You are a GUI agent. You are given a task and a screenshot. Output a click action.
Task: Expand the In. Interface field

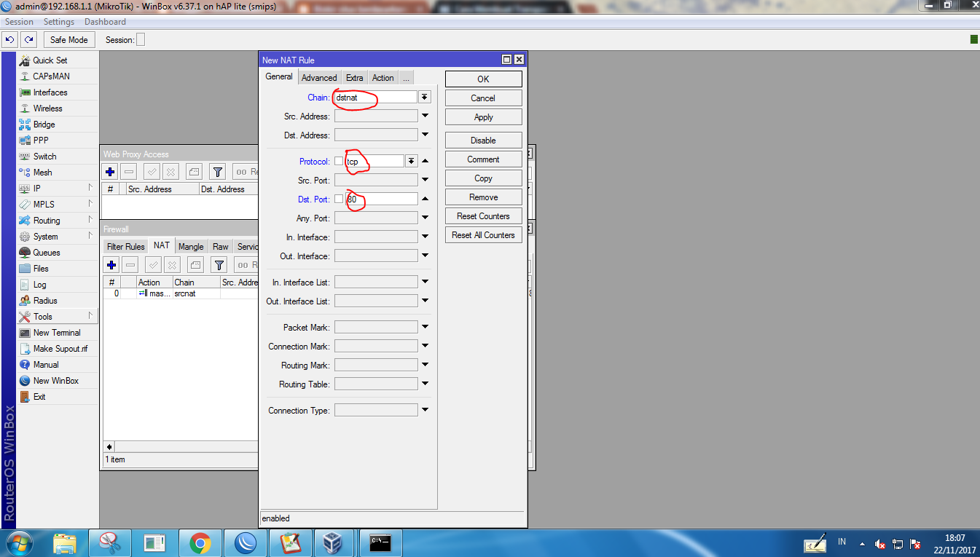coord(425,237)
